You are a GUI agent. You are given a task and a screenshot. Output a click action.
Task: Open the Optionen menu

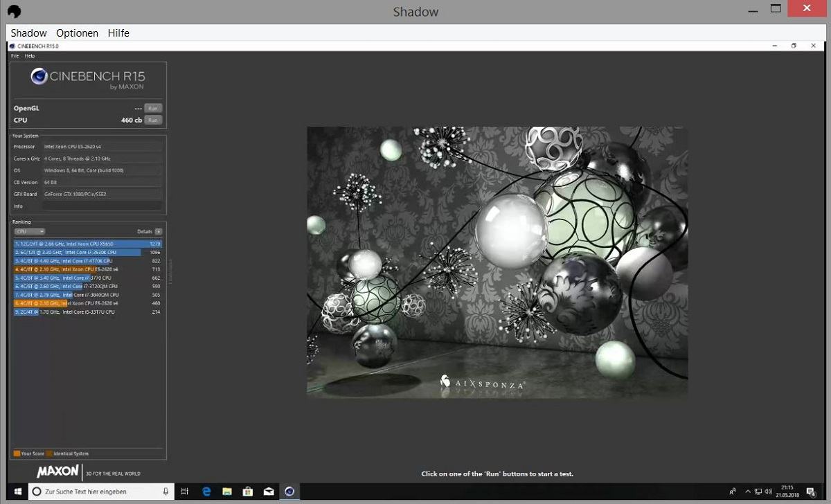[77, 33]
